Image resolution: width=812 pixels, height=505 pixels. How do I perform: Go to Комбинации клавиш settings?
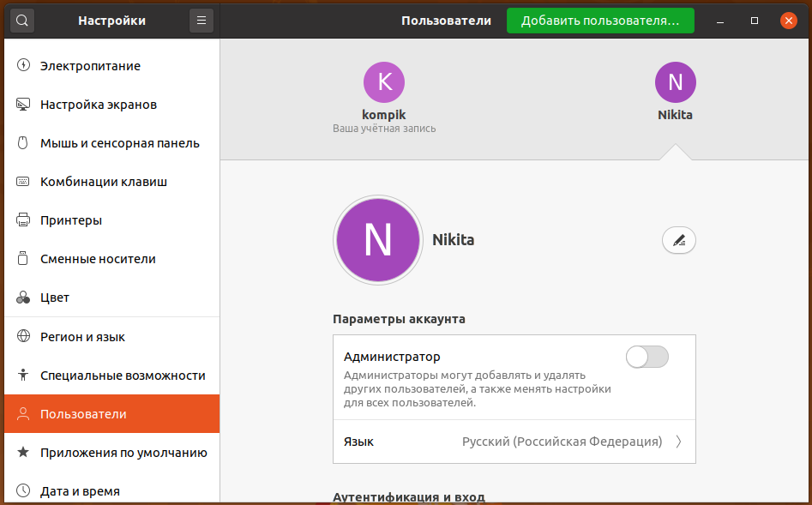(x=104, y=182)
